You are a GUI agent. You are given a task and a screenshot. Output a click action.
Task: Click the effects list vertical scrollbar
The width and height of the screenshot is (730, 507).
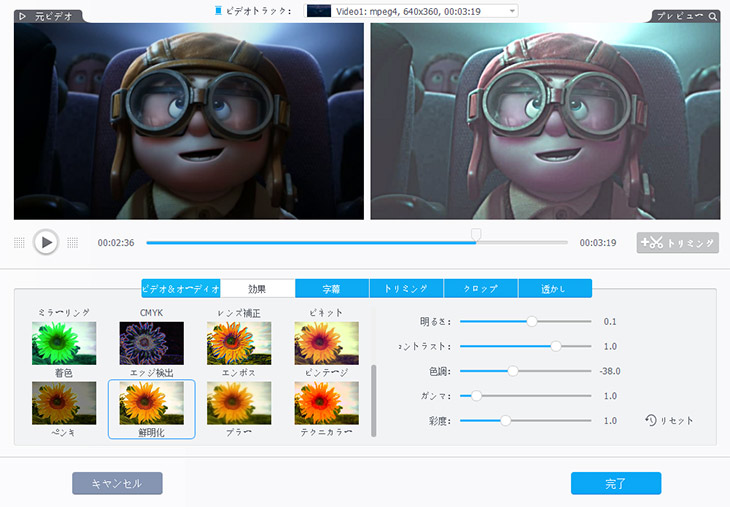pyautogui.click(x=374, y=400)
